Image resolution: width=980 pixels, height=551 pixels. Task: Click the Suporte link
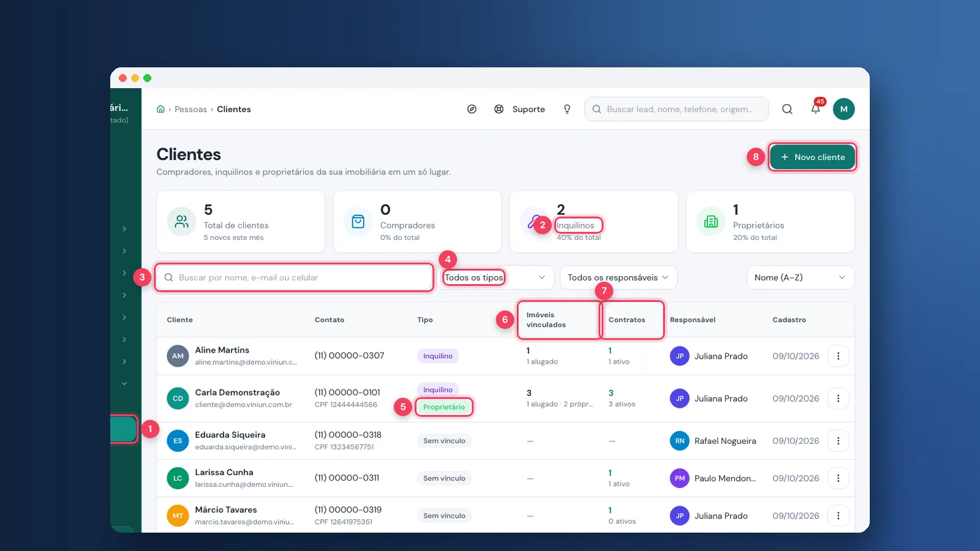529,109
